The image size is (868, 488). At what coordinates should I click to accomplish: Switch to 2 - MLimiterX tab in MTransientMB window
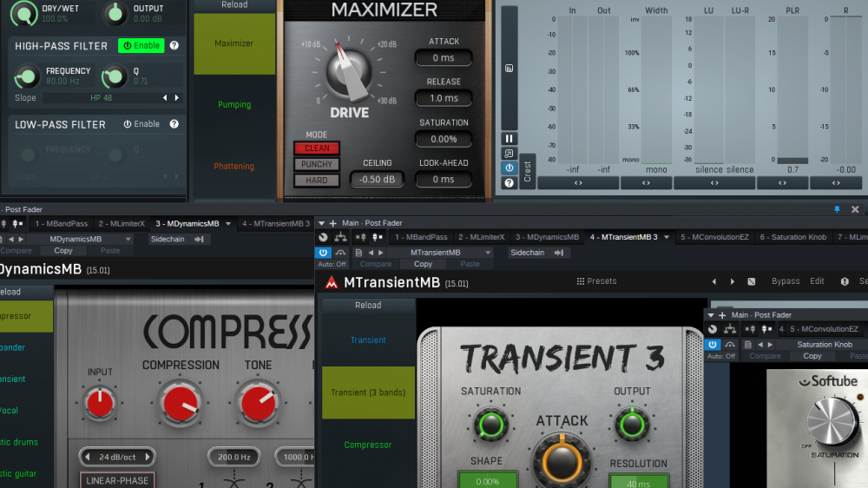(x=481, y=237)
